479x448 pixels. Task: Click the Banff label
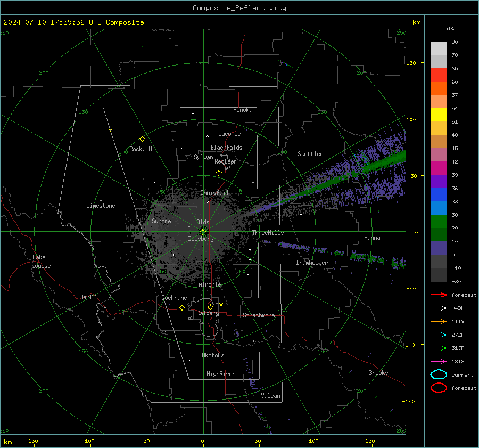point(88,297)
